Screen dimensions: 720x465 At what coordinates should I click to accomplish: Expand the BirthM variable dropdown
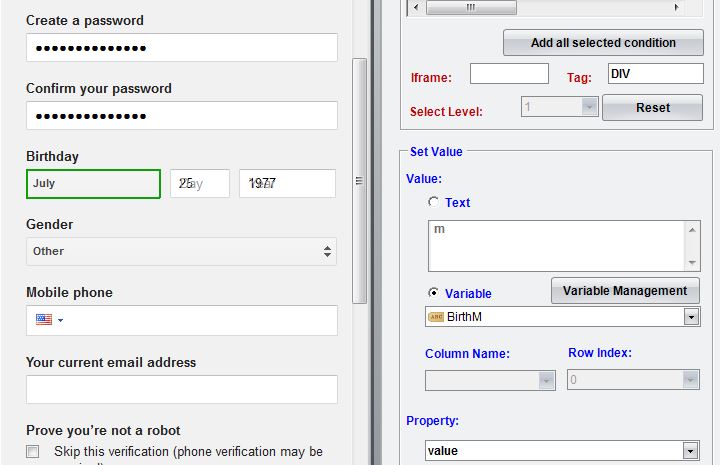point(690,317)
